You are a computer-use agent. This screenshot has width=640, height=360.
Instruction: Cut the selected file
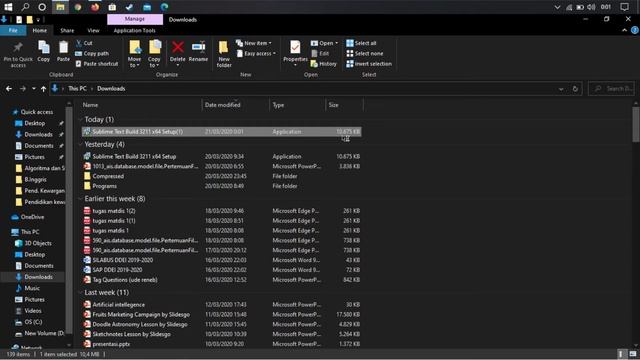tap(84, 43)
